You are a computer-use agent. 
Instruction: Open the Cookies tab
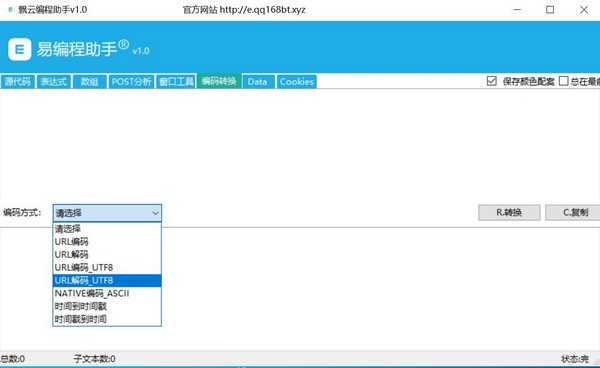(297, 81)
